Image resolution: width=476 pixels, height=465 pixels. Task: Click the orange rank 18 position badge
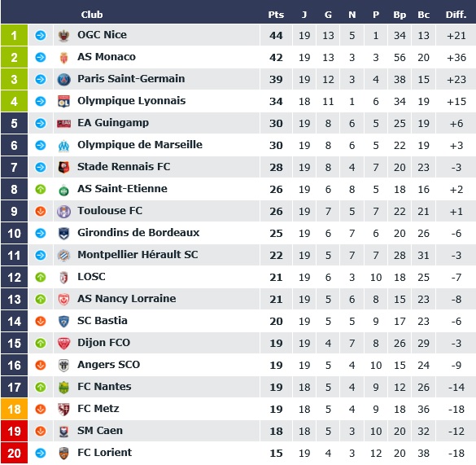[x=15, y=409]
